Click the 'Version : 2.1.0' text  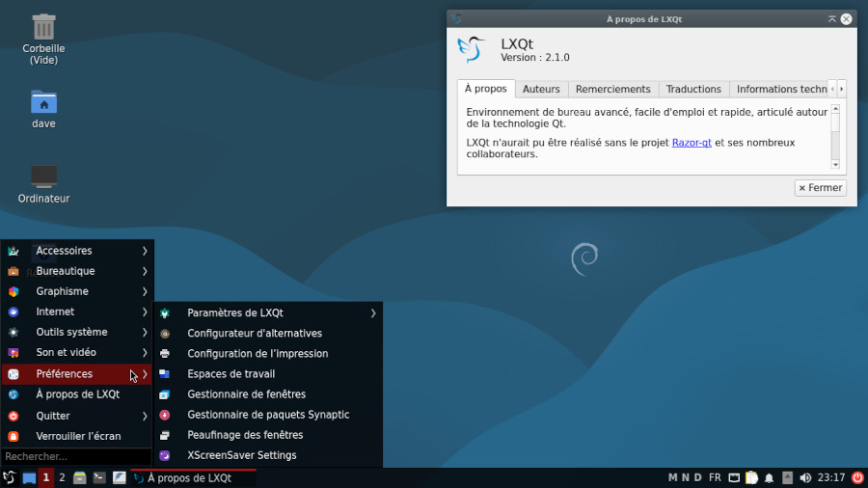point(534,58)
